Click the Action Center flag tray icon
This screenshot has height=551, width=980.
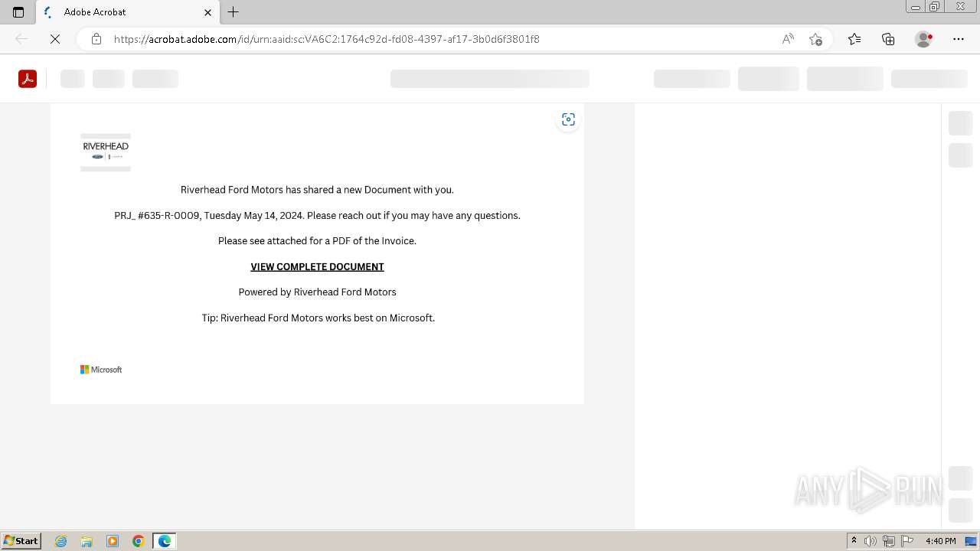click(907, 541)
